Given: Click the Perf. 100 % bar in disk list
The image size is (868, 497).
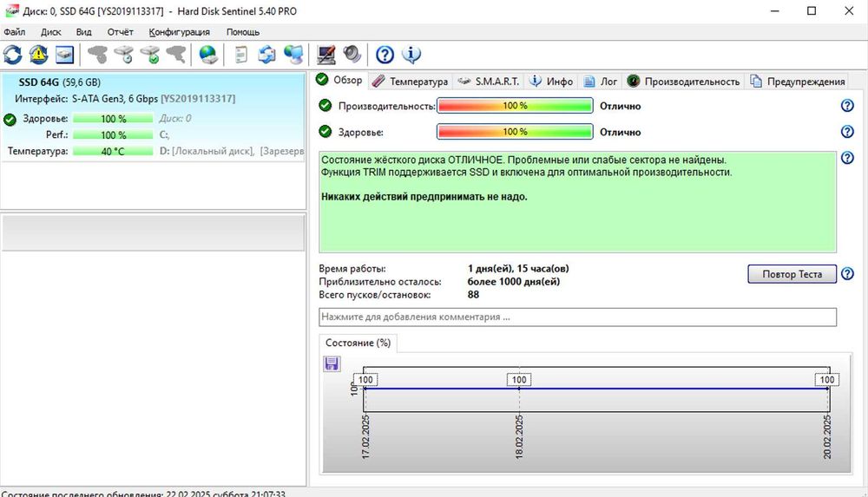Looking at the screenshot, I should [113, 135].
